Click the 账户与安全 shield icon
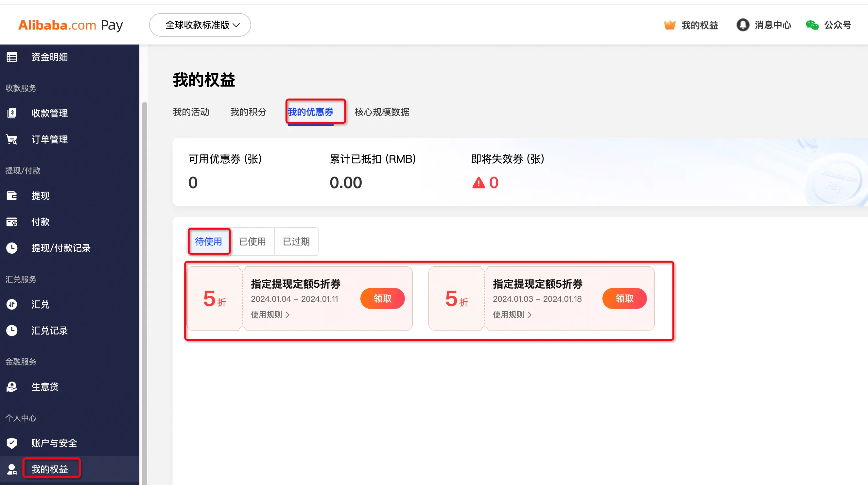 12,443
